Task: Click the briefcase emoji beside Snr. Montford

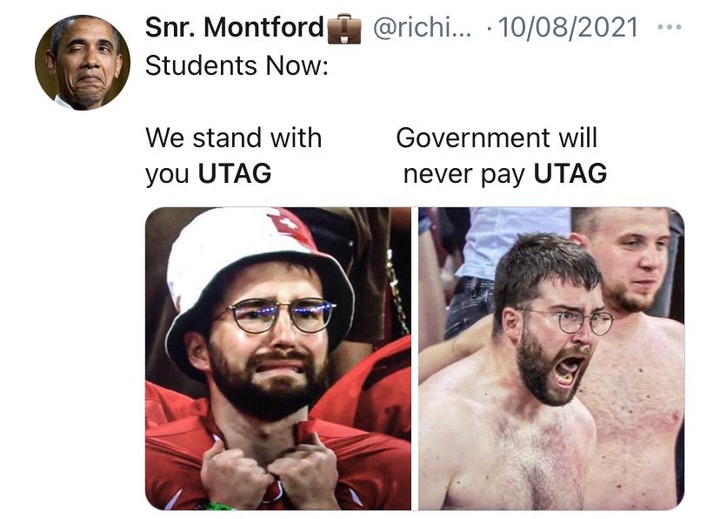Action: tap(344, 28)
